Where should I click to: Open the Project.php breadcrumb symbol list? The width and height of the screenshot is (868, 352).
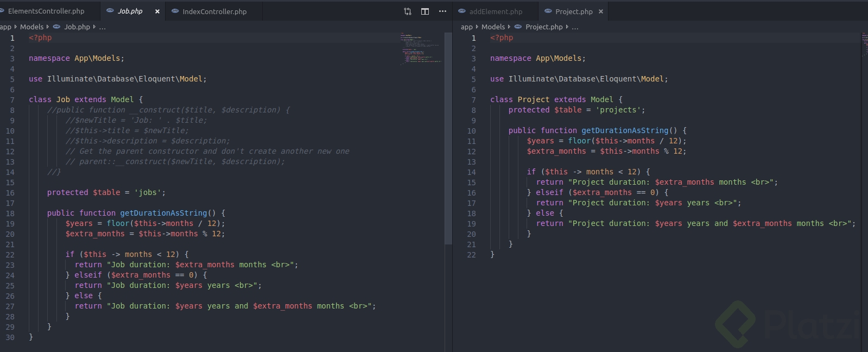click(575, 27)
